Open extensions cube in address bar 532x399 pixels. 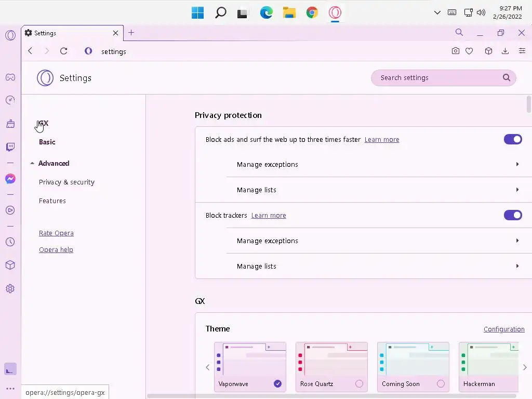(x=488, y=51)
